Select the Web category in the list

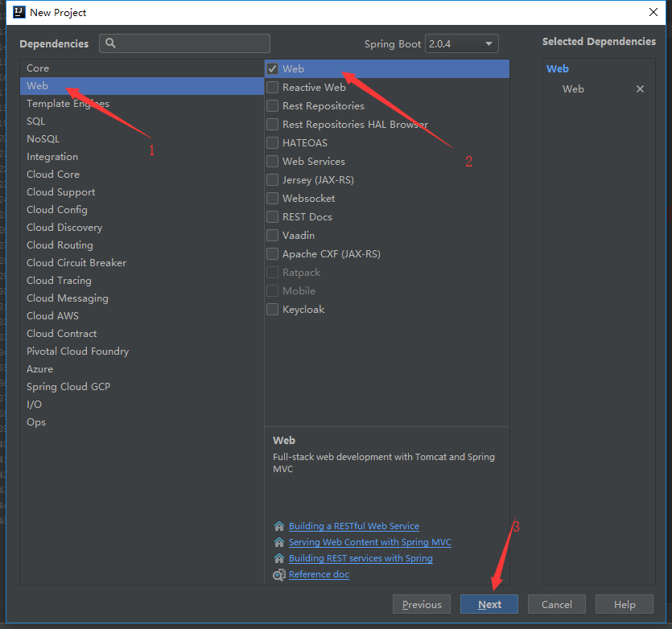[x=142, y=86]
